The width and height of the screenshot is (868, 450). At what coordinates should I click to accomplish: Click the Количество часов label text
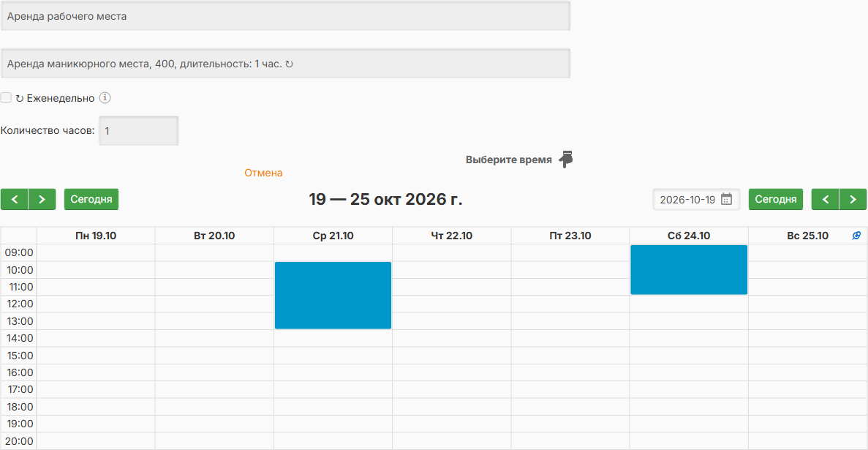pos(48,131)
